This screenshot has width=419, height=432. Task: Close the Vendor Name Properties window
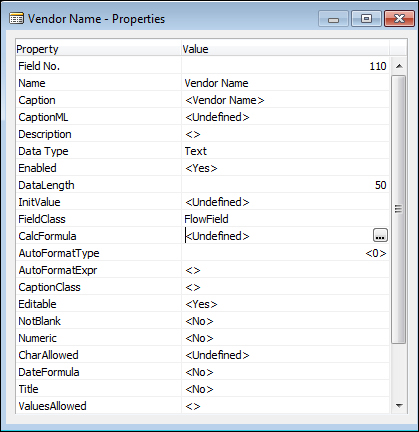click(399, 19)
